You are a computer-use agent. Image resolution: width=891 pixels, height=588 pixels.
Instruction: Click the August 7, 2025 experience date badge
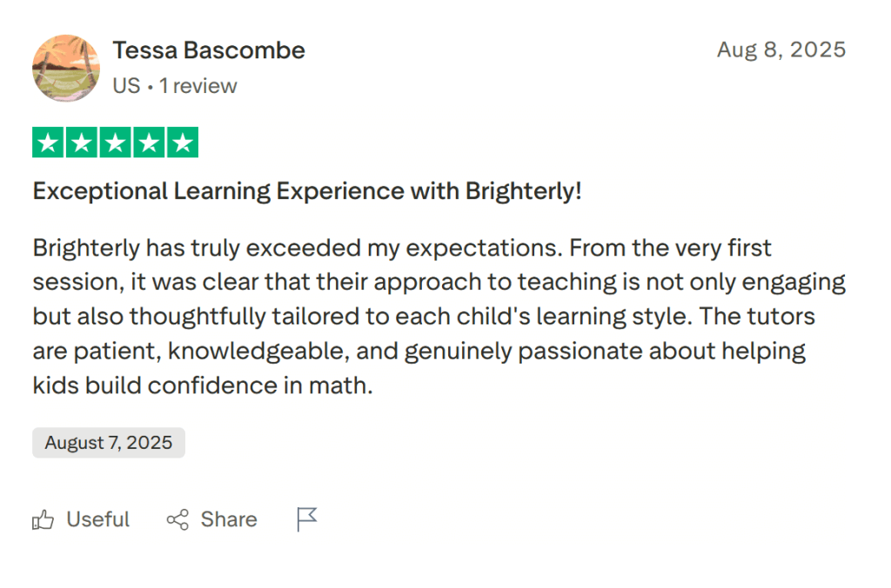coord(109,443)
